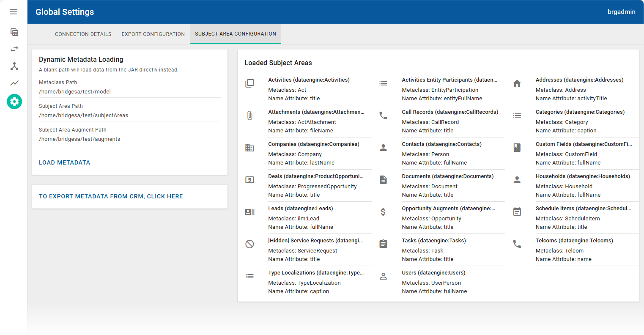Viewport: 644px width, 335px height.
Task: Switch to the Connection Details tab
Action: point(83,34)
